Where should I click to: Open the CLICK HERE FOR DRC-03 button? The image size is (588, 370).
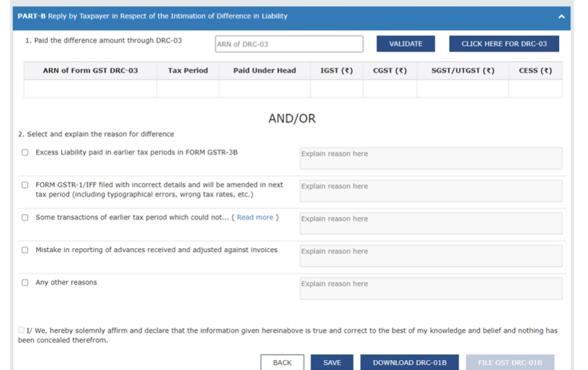click(504, 44)
